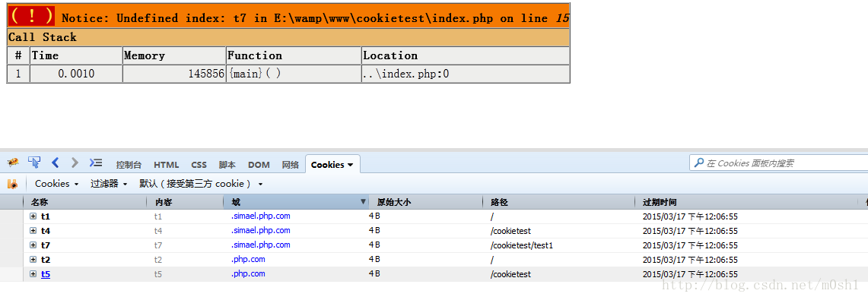Open the 默认(接受第三方 cookie) dropdown
The height and width of the screenshot is (300, 868).
click(201, 184)
